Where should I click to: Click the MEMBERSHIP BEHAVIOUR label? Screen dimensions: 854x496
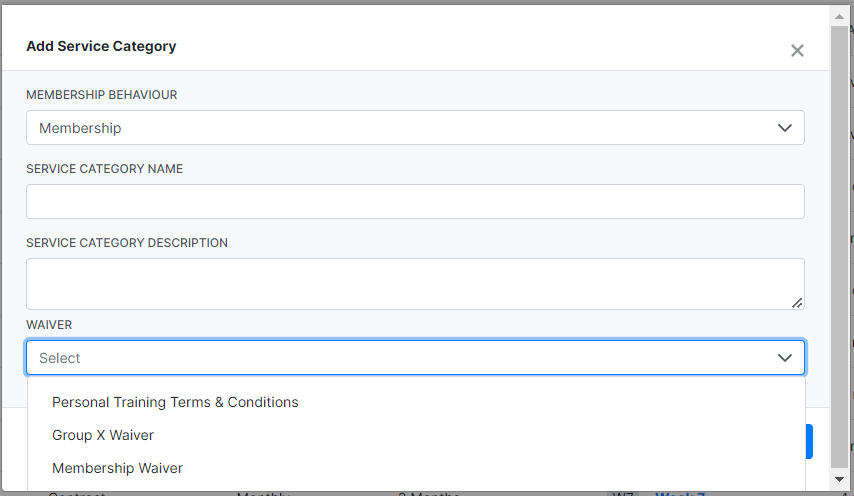[102, 95]
